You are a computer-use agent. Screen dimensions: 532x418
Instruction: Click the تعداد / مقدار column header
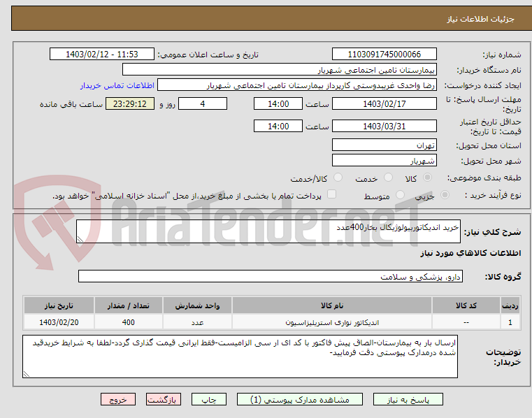point(129,305)
